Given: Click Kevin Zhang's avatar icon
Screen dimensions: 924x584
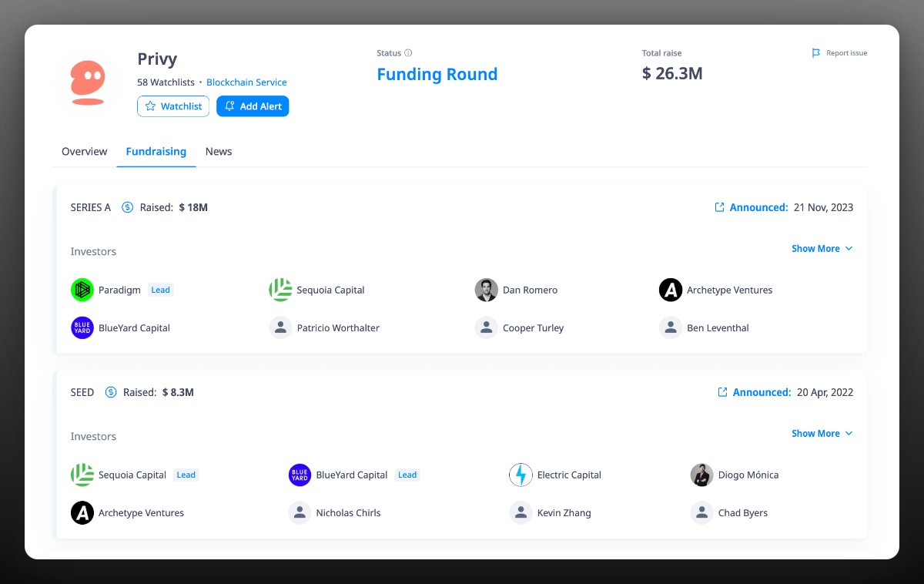Looking at the screenshot, I should coord(521,512).
